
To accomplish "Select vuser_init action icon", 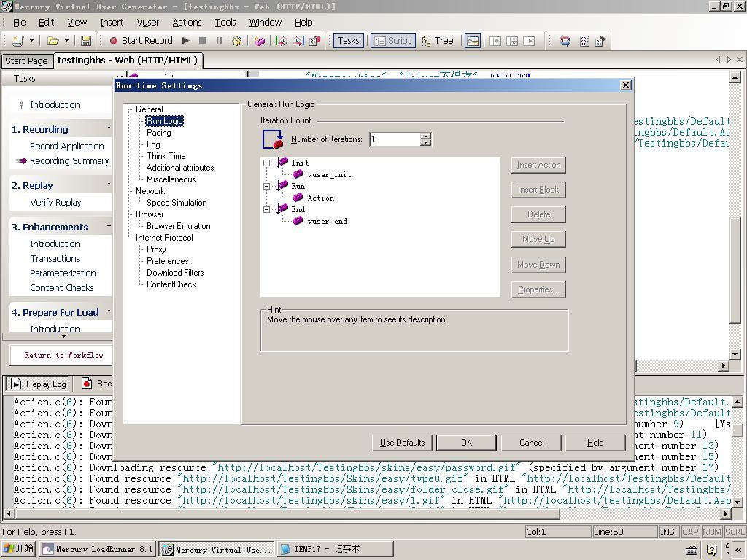I will 298,174.
